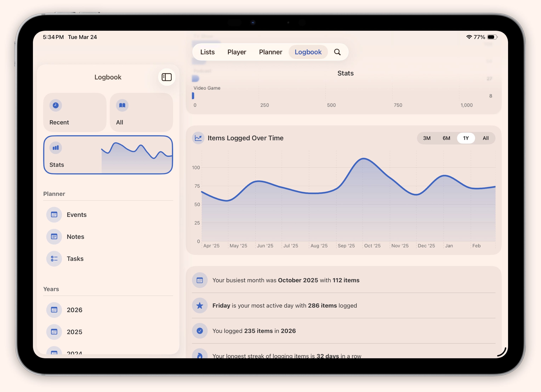
Task: Open Notes via its note icon
Action: coord(54,237)
